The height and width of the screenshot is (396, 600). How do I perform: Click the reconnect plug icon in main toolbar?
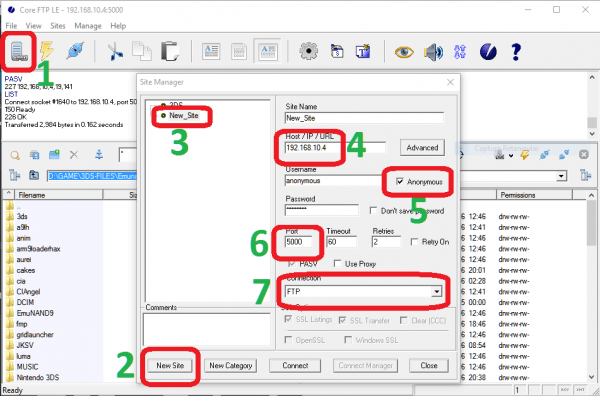click(75, 51)
